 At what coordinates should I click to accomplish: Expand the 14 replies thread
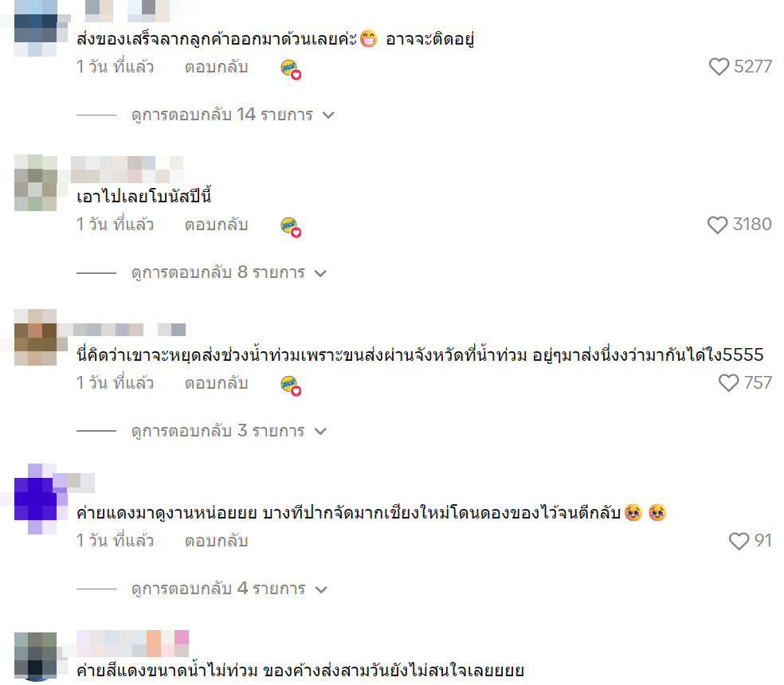(233, 115)
